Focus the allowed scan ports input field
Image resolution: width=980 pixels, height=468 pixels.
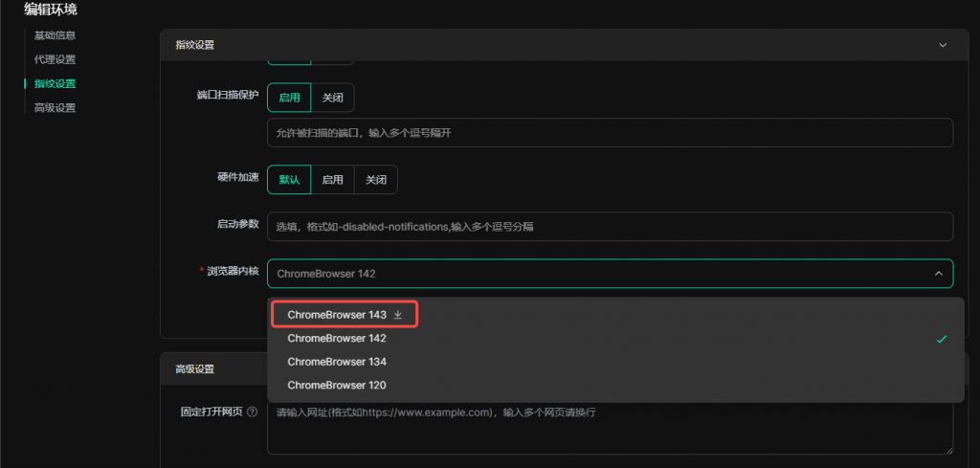610,133
